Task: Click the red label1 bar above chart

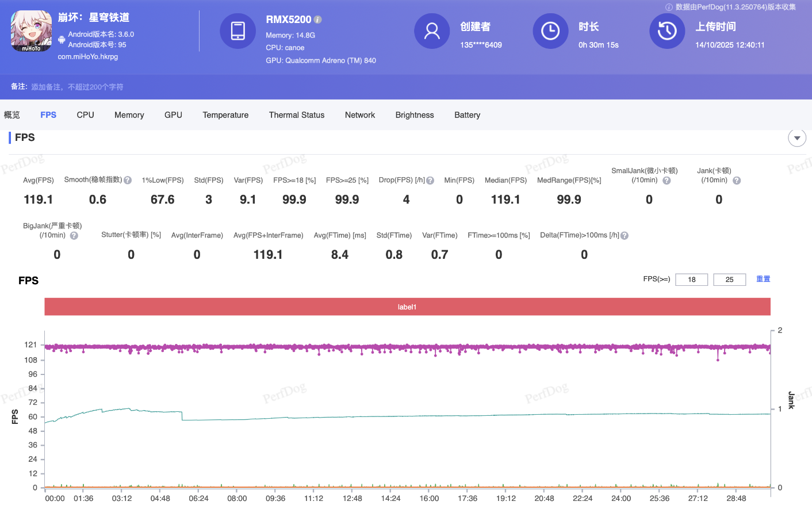Action: point(407,307)
